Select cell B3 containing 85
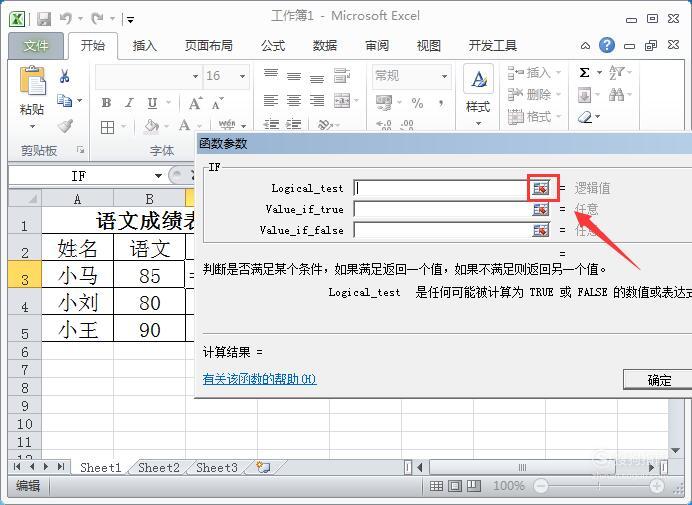The height and width of the screenshot is (505, 692). 150,275
